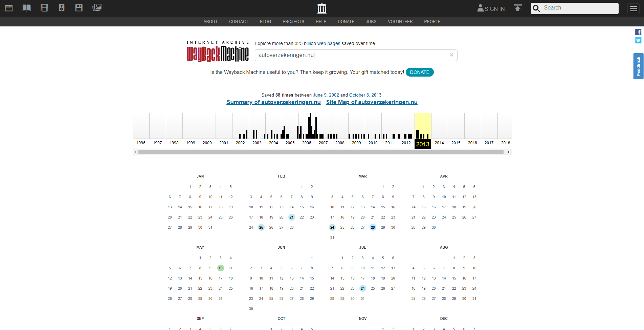
Task: Open the VOLUNTEER menu item
Action: pos(400,22)
